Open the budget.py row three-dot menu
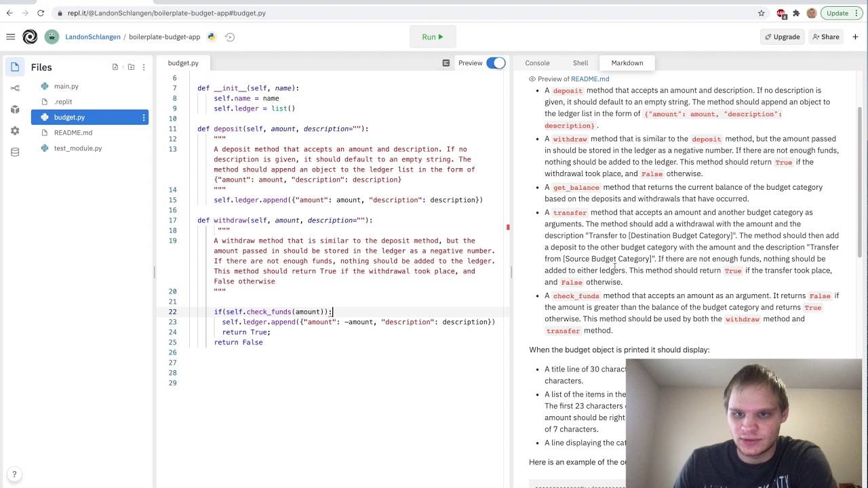Image resolution: width=868 pixels, height=488 pixels. click(x=144, y=117)
